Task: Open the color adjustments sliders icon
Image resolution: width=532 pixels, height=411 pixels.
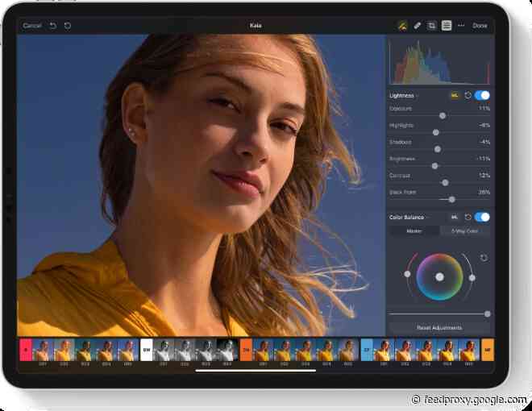Action: (x=447, y=26)
